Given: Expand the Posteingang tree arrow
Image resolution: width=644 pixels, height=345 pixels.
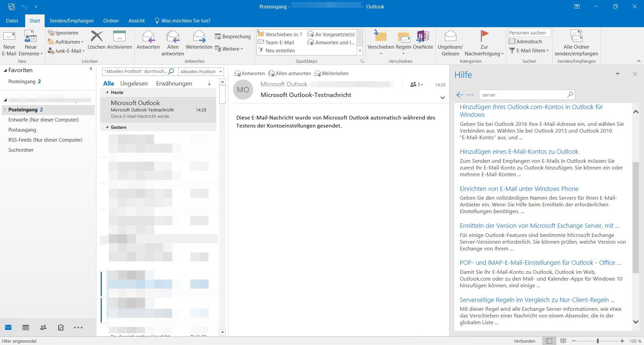Looking at the screenshot, I should pyautogui.click(x=5, y=110).
